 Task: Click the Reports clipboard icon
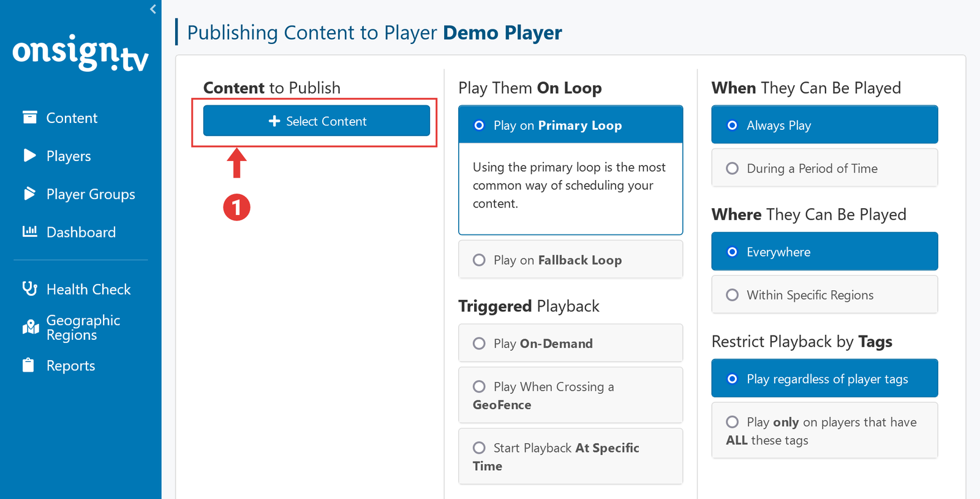click(x=28, y=366)
